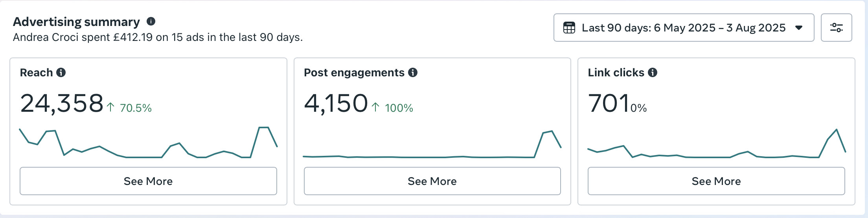Click the Reach info icon
The width and height of the screenshot is (868, 218).
click(61, 72)
